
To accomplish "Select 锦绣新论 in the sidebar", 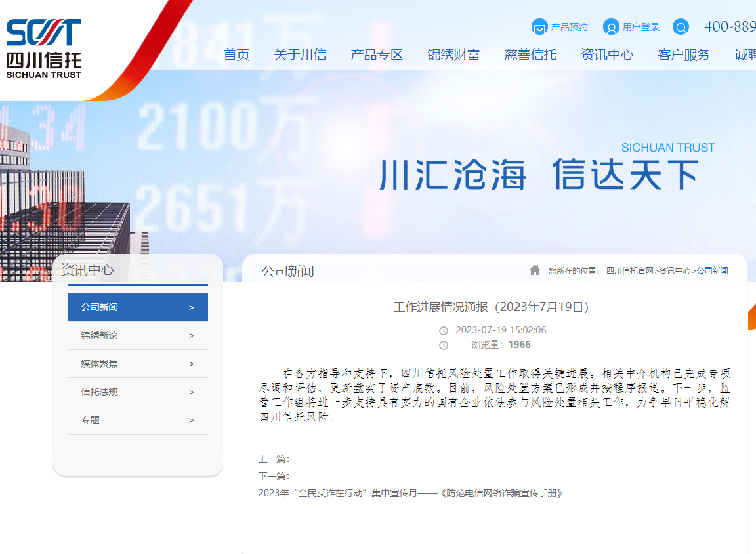I will (x=137, y=335).
